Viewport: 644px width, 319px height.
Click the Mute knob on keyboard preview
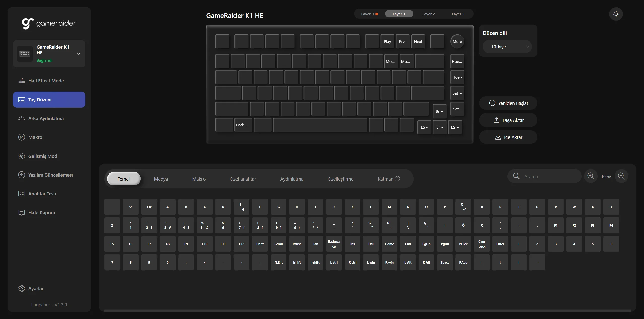coord(457,42)
